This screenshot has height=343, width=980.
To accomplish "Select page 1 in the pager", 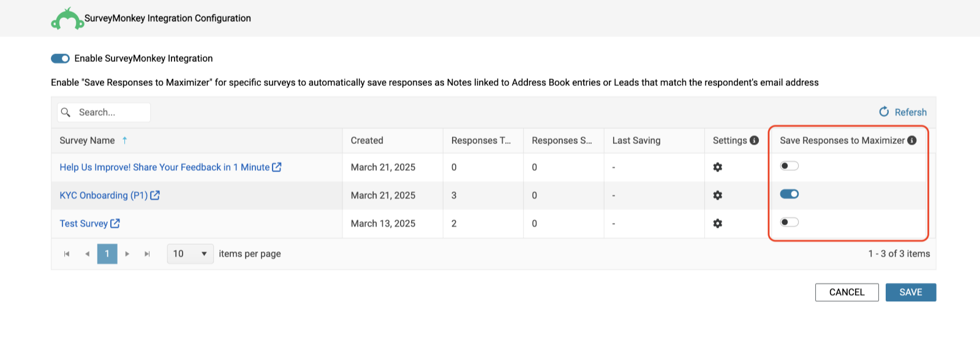I will coord(107,254).
